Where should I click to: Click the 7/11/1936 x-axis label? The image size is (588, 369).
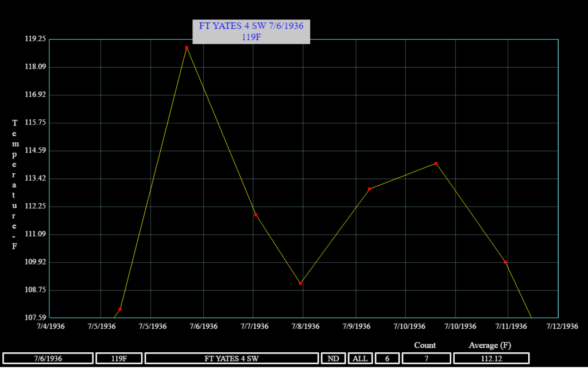511,327
